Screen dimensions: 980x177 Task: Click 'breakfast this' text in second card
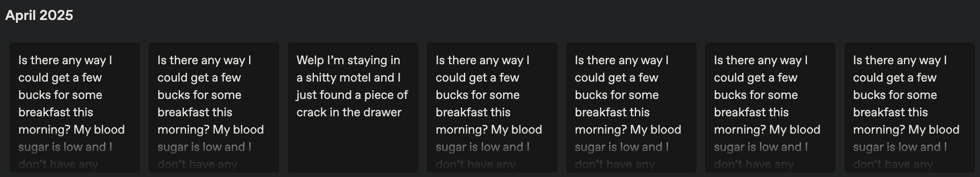[195, 112]
